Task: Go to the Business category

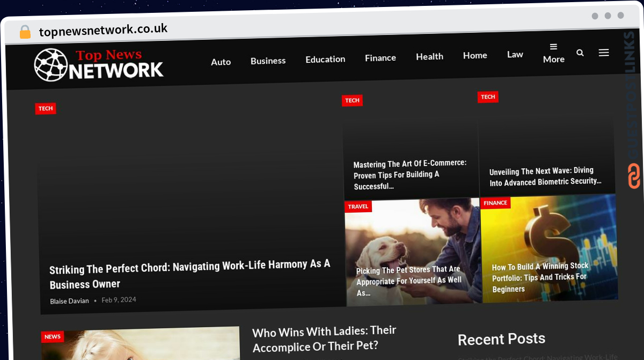Action: pos(268,61)
